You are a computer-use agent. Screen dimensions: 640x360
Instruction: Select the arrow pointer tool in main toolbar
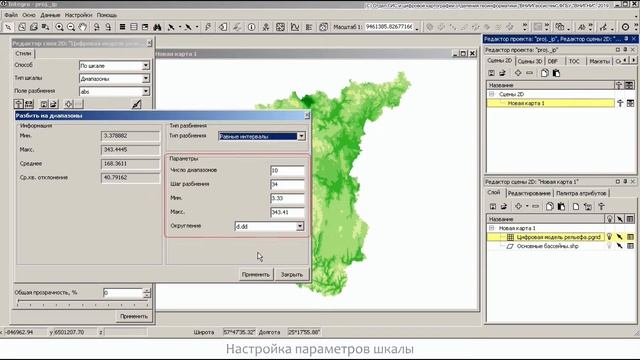click(x=8, y=27)
